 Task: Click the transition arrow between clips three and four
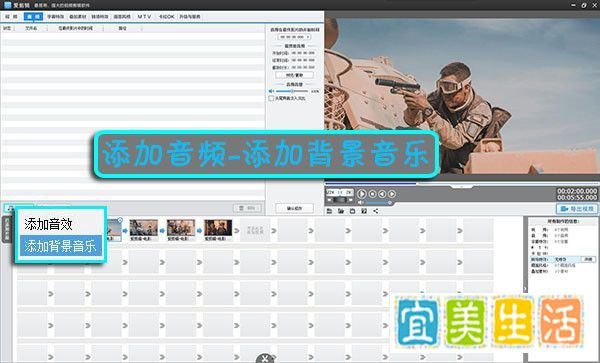pyautogui.click(x=199, y=231)
